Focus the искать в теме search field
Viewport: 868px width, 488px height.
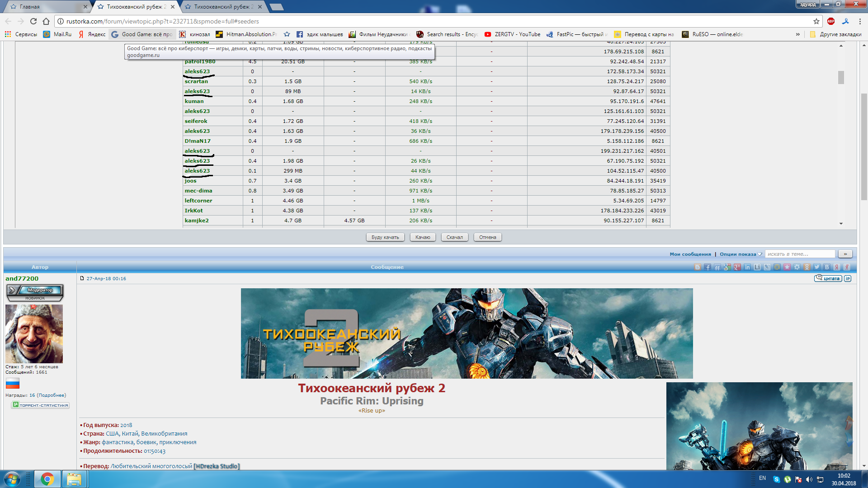click(x=800, y=254)
